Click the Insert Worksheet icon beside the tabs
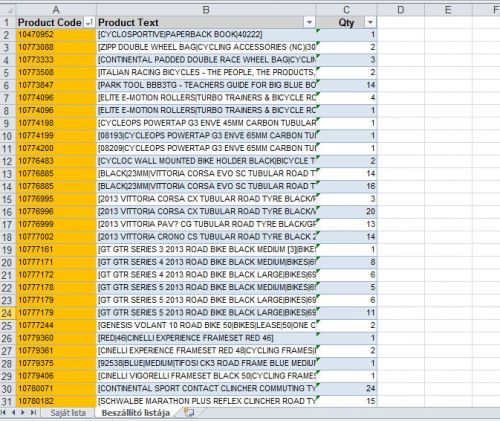500x421 pixels. [x=189, y=413]
